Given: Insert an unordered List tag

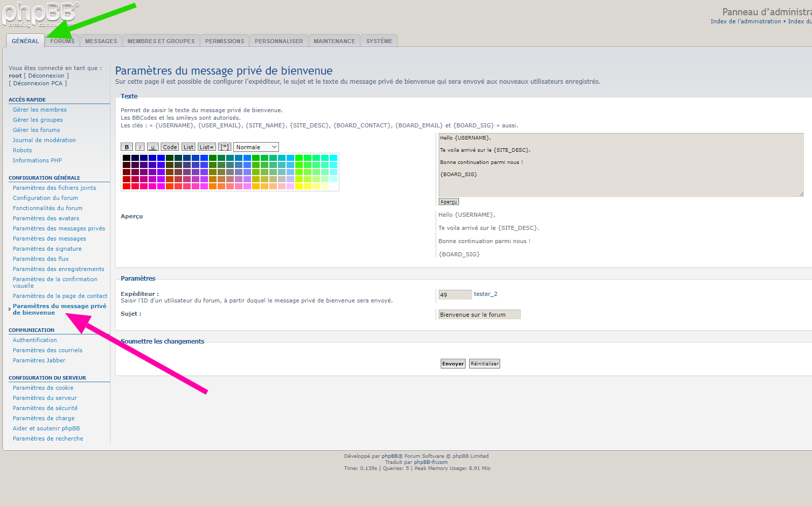Looking at the screenshot, I should coord(188,147).
